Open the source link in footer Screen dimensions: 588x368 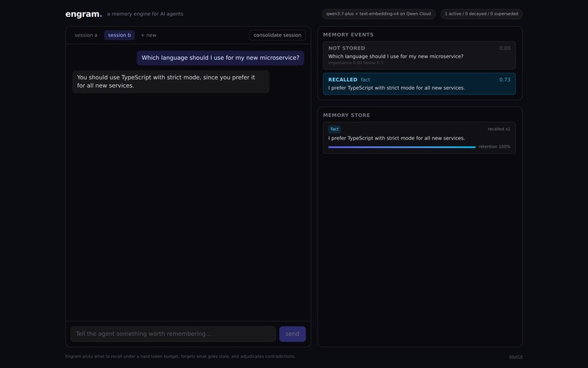coord(516,356)
